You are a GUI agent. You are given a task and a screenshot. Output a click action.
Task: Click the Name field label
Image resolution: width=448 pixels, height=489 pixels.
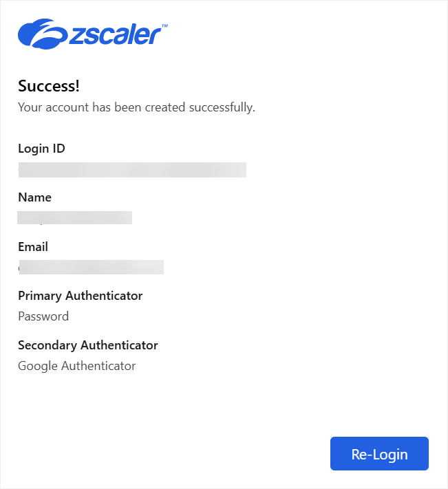click(34, 197)
